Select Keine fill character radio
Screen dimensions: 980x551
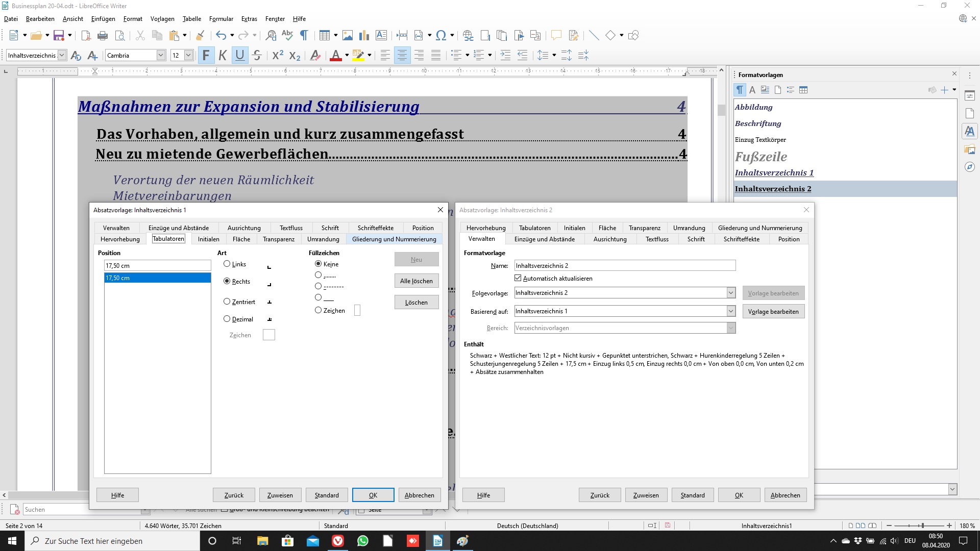click(x=318, y=264)
